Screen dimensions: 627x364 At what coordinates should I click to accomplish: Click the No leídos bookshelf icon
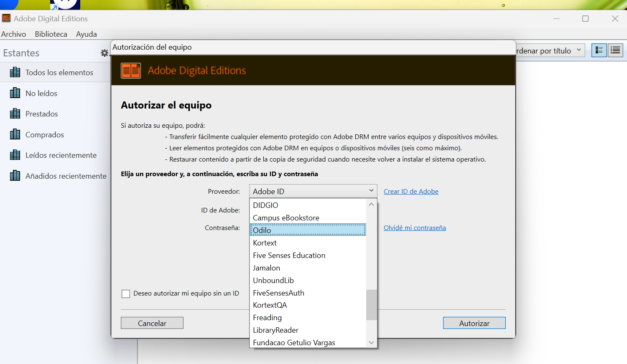point(15,93)
